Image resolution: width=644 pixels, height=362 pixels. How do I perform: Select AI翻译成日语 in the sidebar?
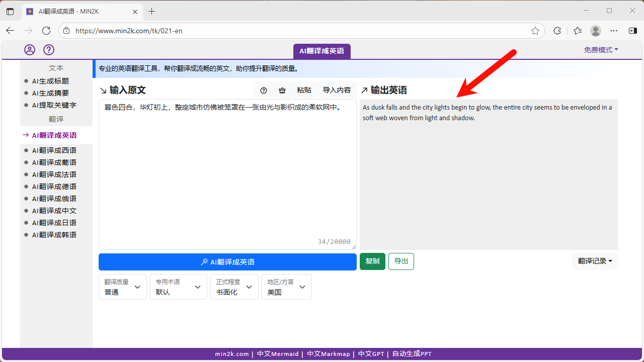click(54, 223)
